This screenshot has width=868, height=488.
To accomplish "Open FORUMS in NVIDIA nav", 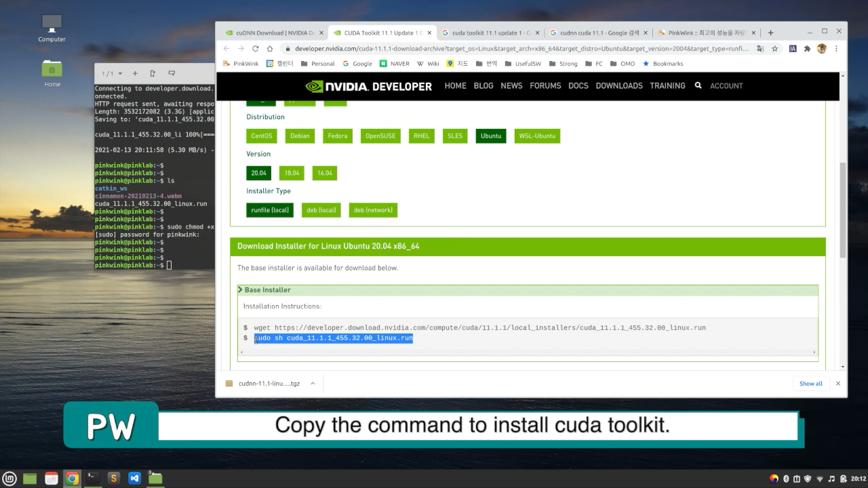I will click(x=545, y=85).
